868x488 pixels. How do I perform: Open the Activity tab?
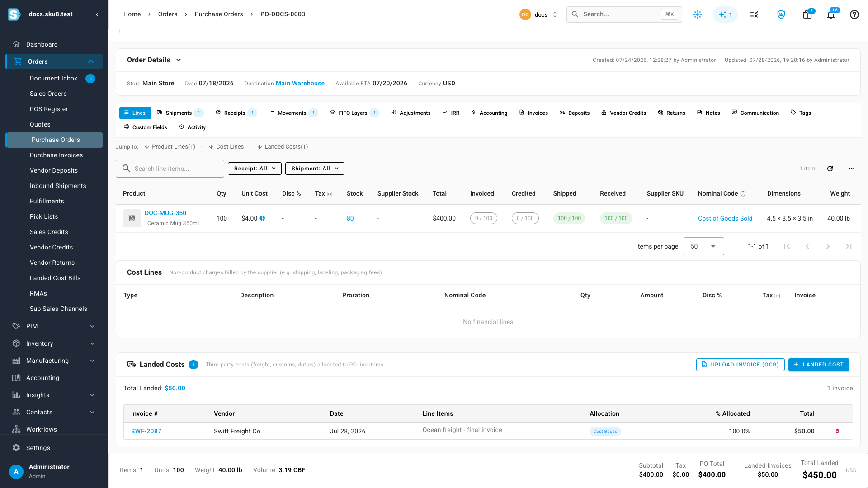pos(192,127)
